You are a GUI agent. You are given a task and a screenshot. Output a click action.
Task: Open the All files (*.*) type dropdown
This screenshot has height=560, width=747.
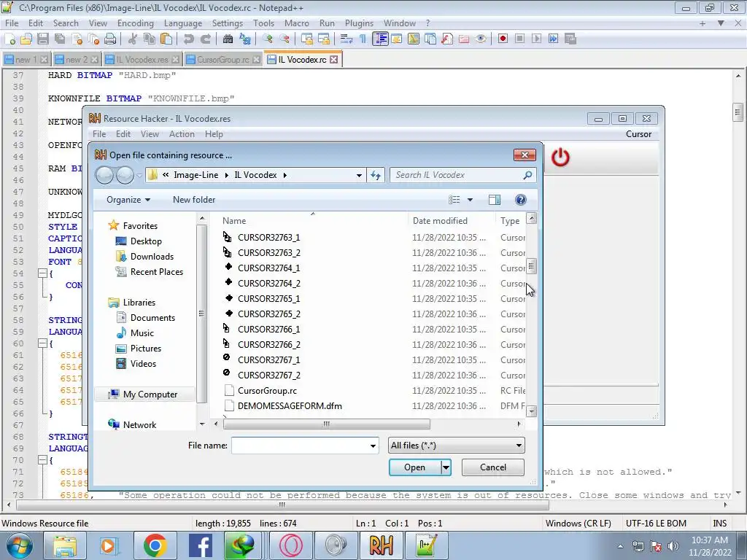(457, 446)
